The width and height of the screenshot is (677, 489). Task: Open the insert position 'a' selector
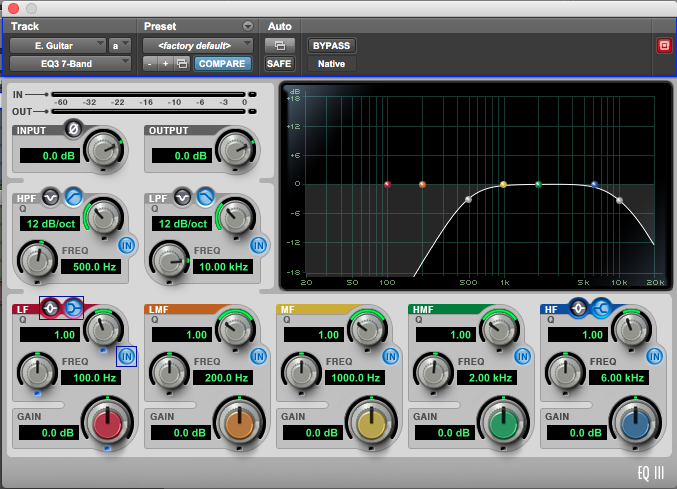[x=119, y=45]
